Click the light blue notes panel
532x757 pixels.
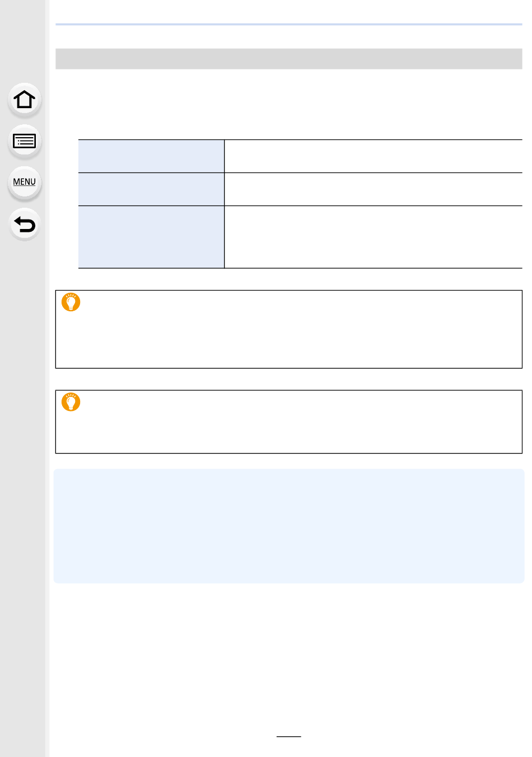click(x=289, y=526)
